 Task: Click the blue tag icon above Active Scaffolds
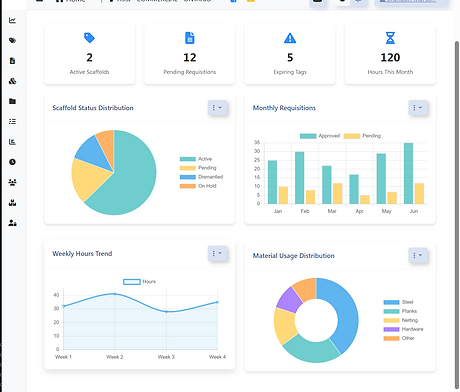pyautogui.click(x=89, y=38)
